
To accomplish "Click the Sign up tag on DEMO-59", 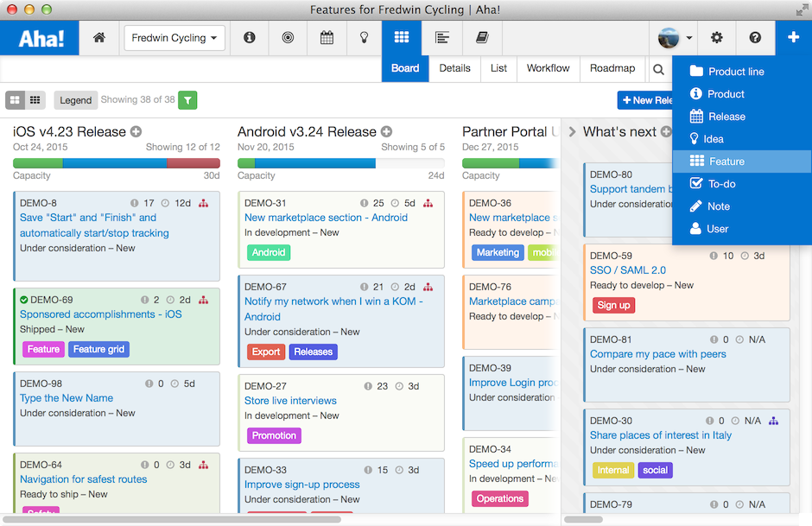I will pos(613,305).
